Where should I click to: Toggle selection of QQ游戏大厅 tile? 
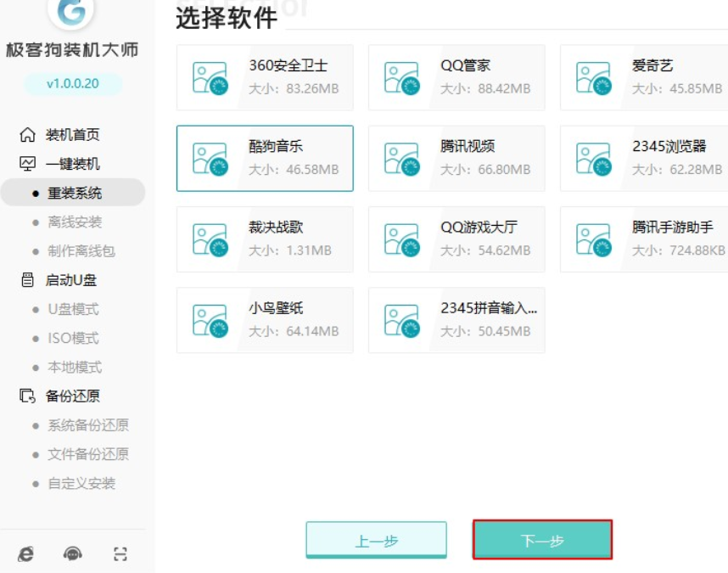pos(456,239)
